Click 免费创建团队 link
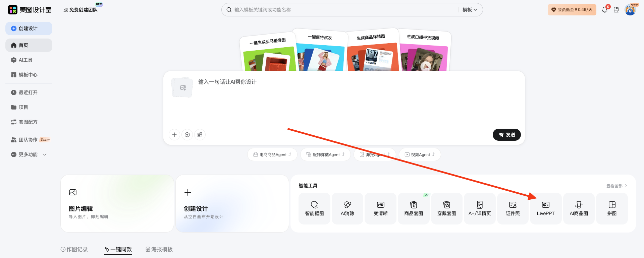The height and width of the screenshot is (258, 644). point(80,10)
